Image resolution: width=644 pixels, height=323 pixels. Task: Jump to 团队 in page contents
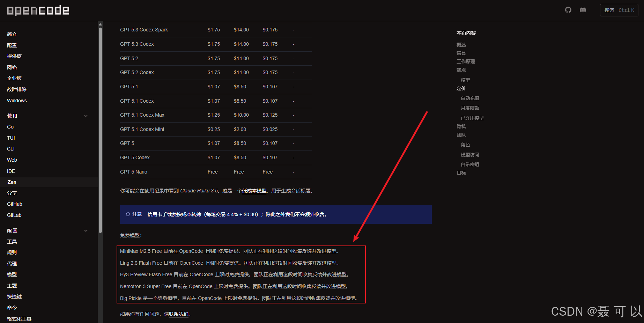[x=461, y=135]
